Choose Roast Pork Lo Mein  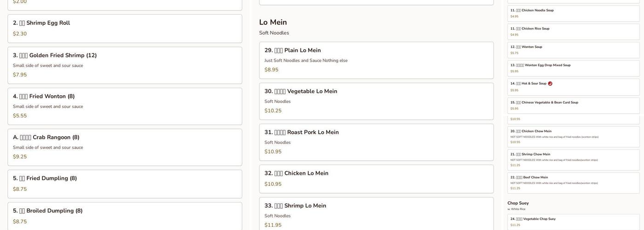[376, 142]
